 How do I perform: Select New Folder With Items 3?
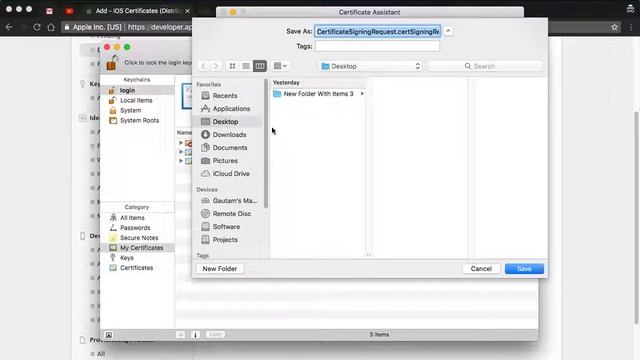[x=318, y=94]
